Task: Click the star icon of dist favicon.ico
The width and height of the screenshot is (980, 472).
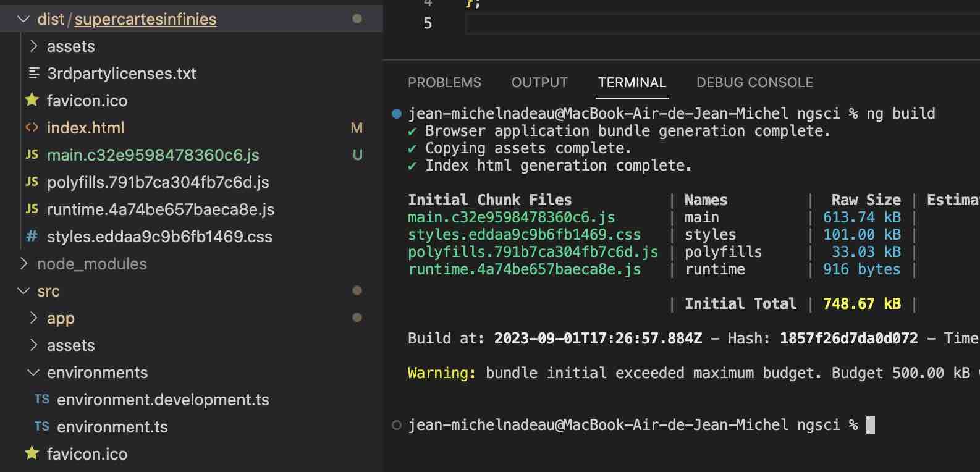Action: (x=32, y=99)
